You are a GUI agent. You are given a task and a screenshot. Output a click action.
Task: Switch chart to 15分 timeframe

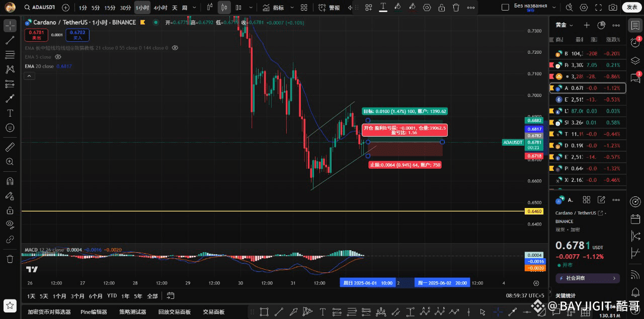(x=110, y=8)
